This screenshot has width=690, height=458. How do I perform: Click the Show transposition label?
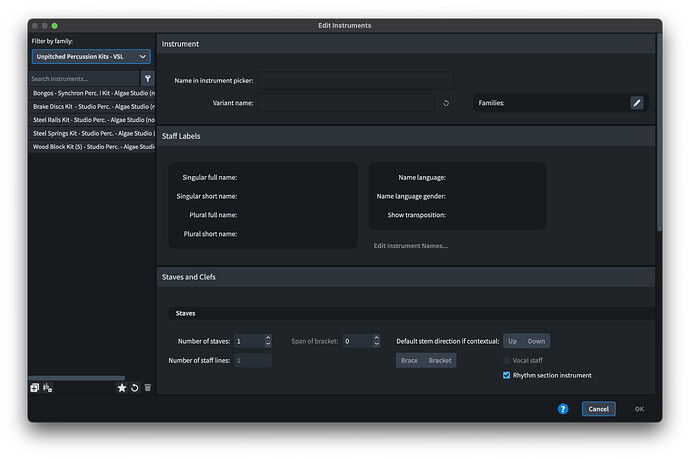pos(416,215)
